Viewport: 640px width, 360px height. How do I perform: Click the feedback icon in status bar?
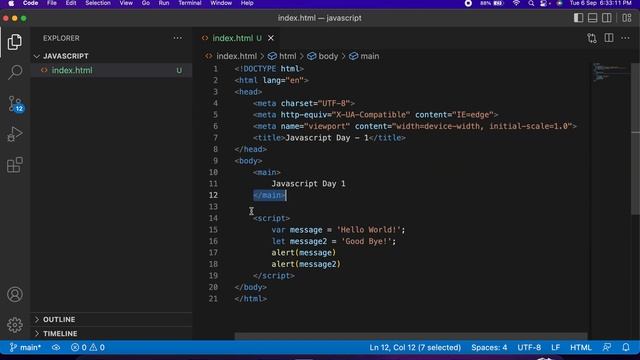(607, 347)
